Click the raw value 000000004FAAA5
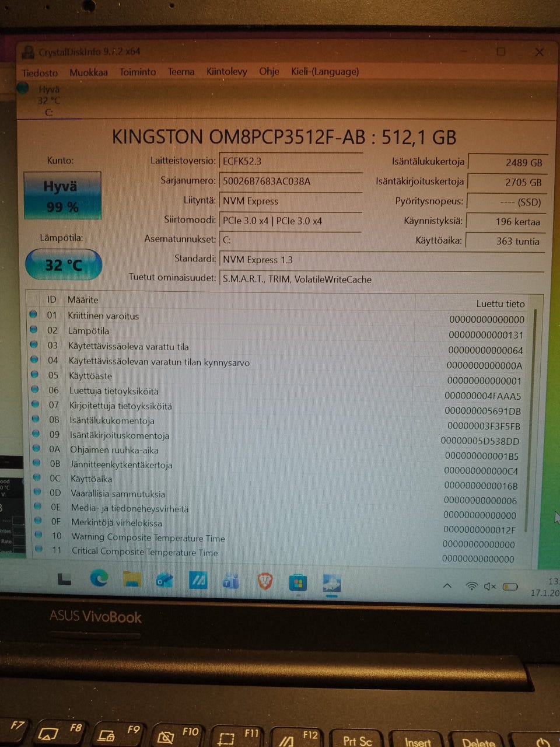The width and height of the screenshot is (560, 747). [x=482, y=396]
